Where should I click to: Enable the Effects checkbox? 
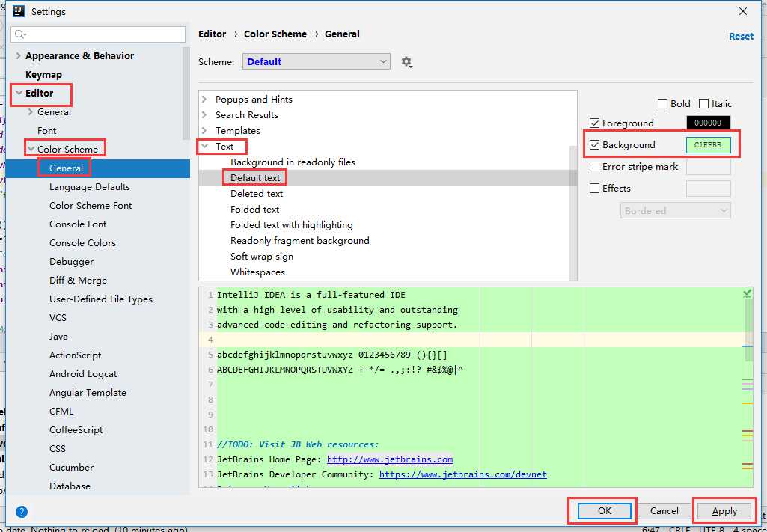[x=595, y=189]
